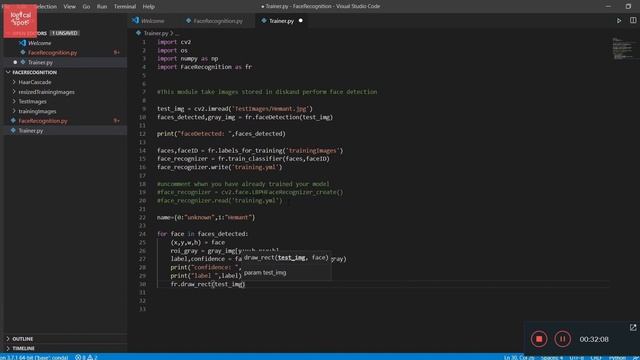Click the unsaved dot beside Trainer.py in Open Editors
This screenshot has width=640, height=360.
pos(15,62)
